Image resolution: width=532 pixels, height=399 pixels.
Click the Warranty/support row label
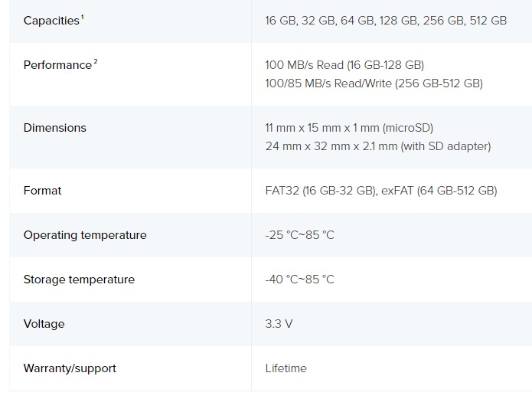tap(70, 368)
